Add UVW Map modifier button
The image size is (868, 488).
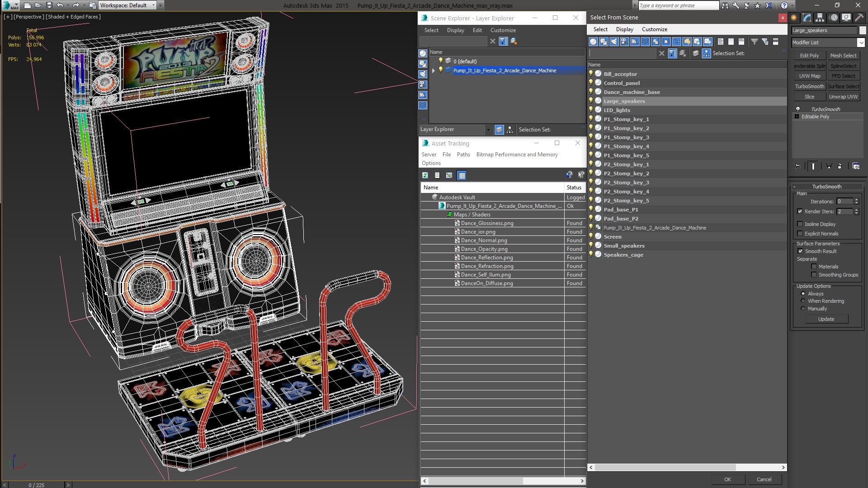[x=809, y=76]
